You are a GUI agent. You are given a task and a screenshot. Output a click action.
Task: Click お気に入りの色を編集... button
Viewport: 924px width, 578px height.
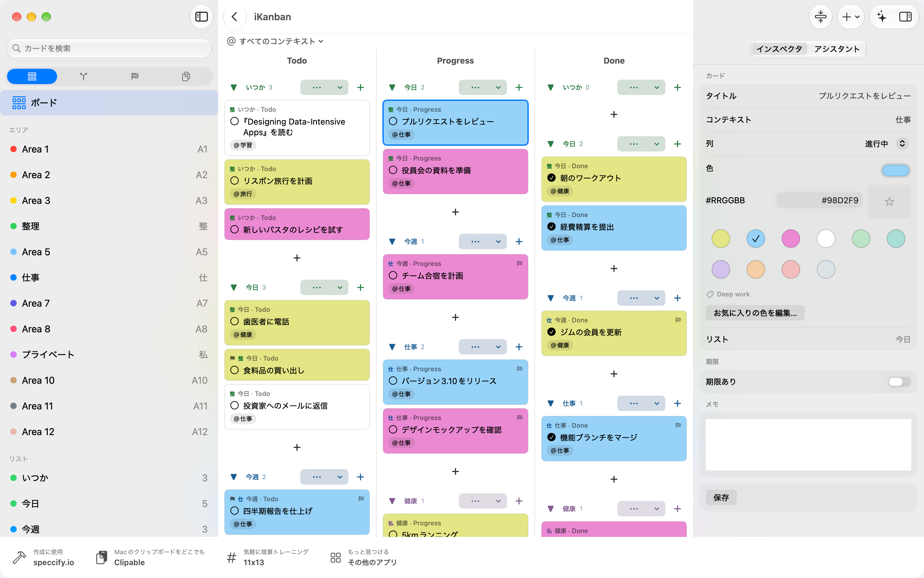point(755,313)
